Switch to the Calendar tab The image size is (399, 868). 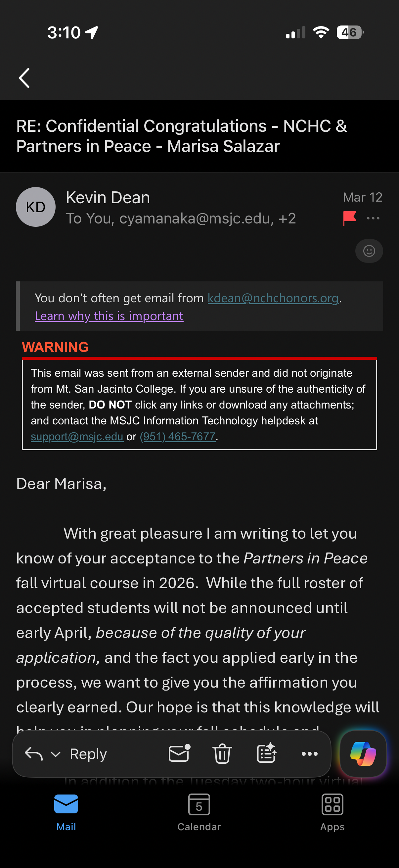[199, 812]
